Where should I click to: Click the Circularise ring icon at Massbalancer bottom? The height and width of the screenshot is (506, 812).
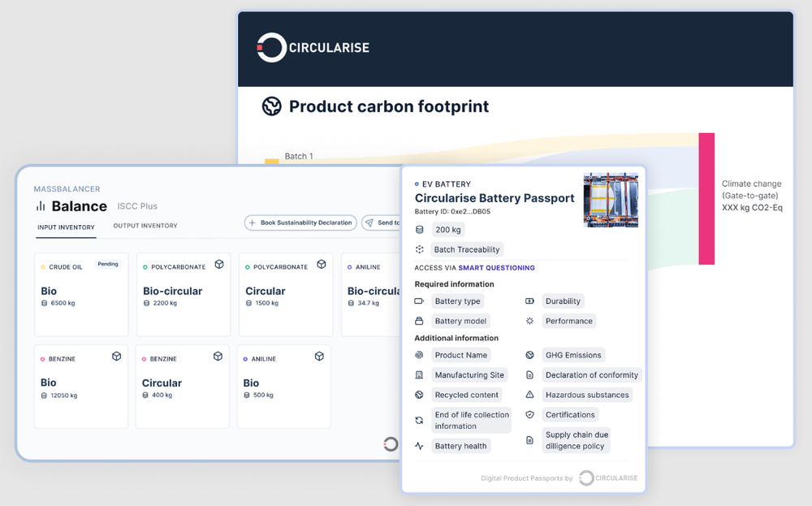[x=391, y=443]
